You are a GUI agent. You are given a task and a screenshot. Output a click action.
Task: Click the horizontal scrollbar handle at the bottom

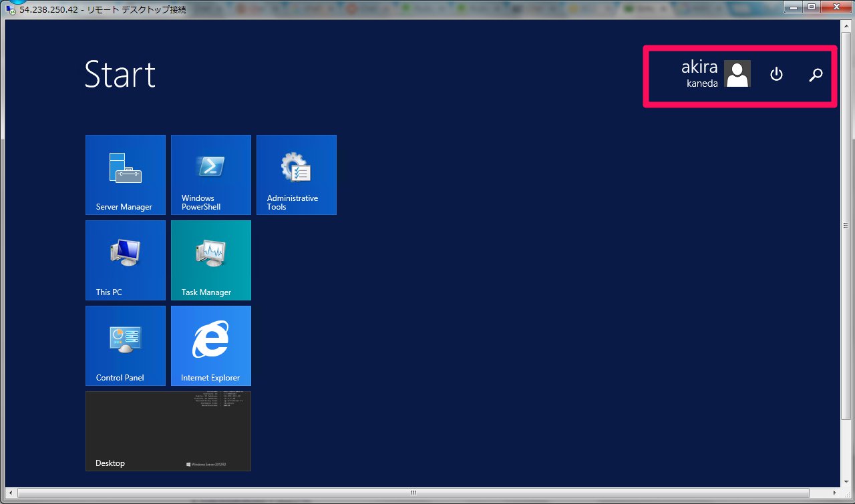pyautogui.click(x=413, y=493)
